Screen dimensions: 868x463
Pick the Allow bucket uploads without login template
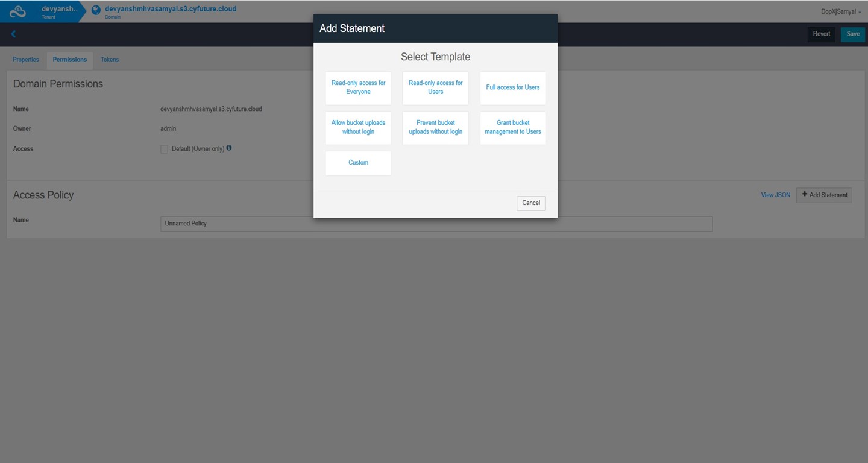pyautogui.click(x=358, y=127)
